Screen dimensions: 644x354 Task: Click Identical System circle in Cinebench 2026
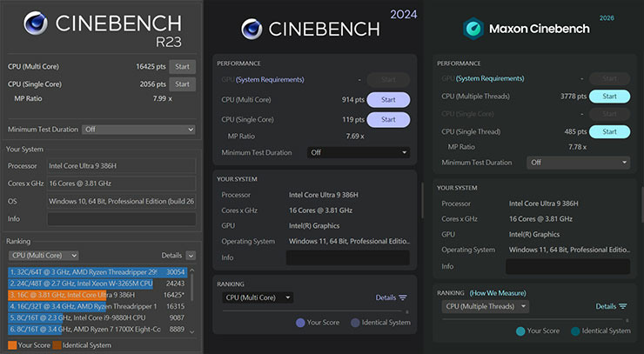(x=575, y=331)
